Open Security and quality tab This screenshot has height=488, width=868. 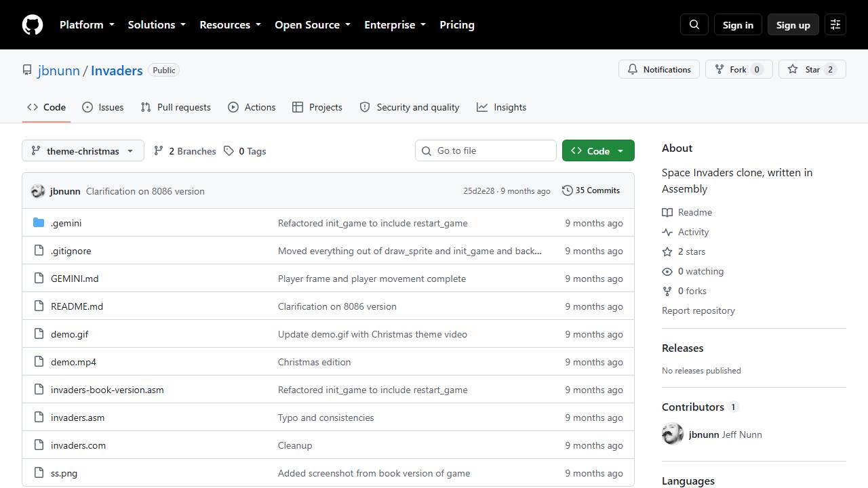(x=410, y=107)
